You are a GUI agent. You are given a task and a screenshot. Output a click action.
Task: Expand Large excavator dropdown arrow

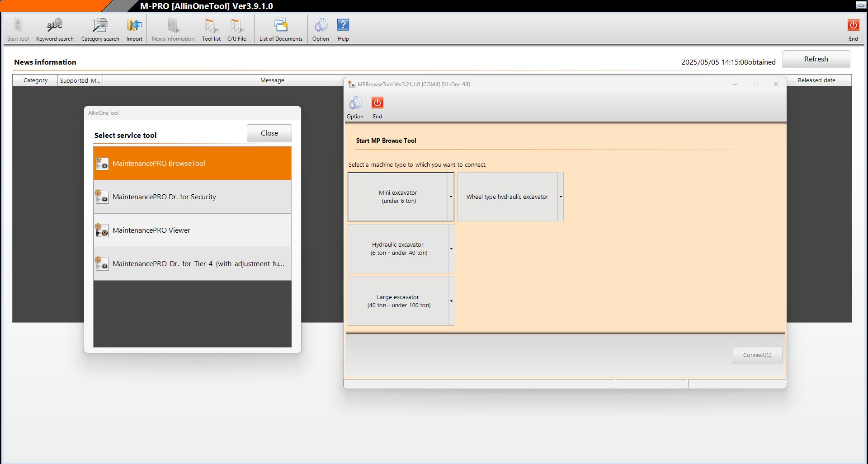coord(451,301)
